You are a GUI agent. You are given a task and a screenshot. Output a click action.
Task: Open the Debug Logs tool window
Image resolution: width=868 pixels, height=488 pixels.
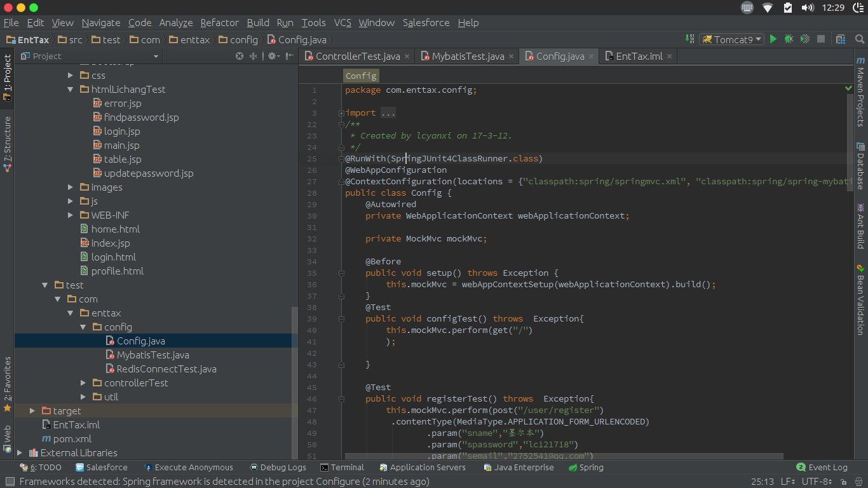tap(278, 468)
